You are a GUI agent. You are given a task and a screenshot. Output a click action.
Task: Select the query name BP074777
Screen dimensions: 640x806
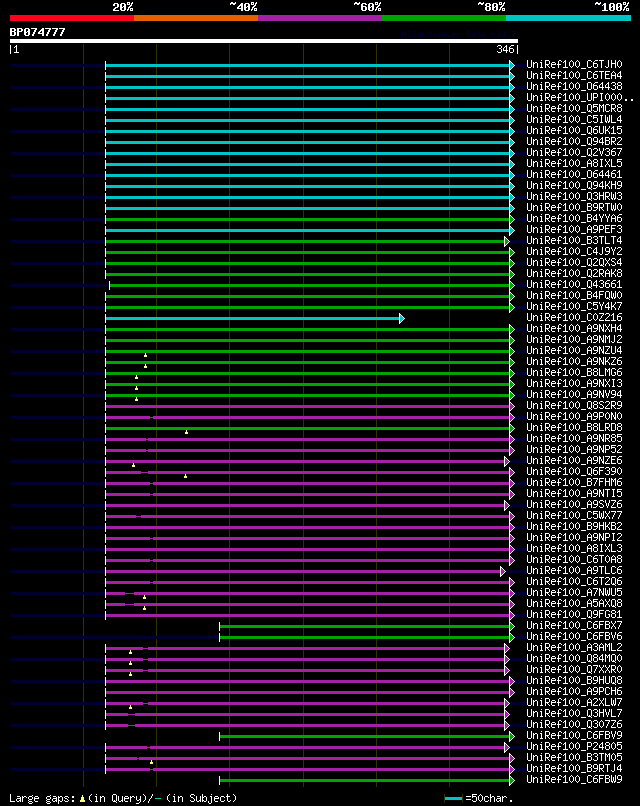[x=38, y=32]
